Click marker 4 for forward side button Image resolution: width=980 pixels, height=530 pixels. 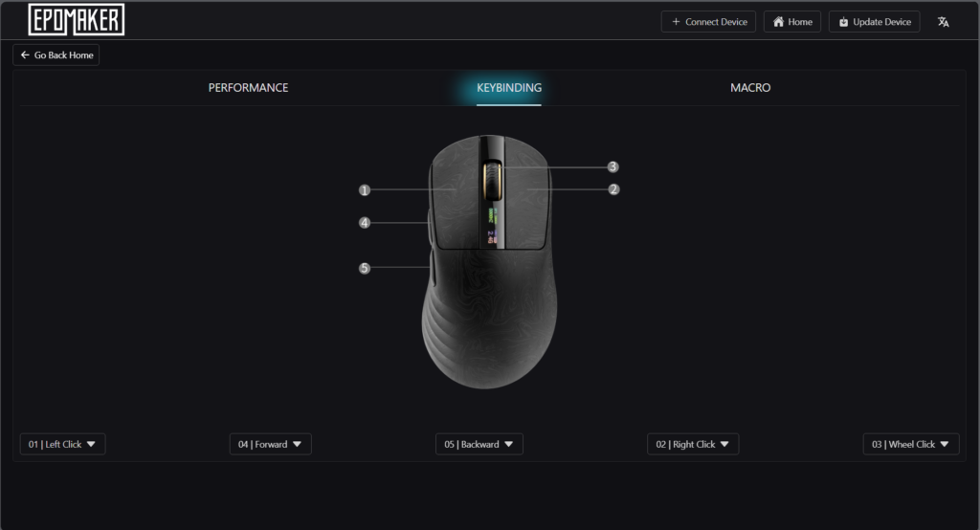(365, 223)
